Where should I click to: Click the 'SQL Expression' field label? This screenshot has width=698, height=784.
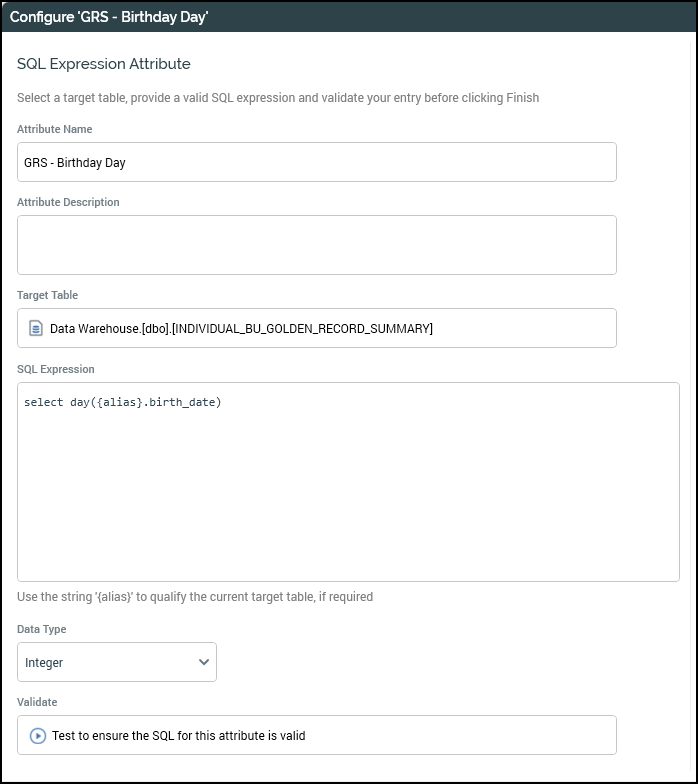pos(56,369)
